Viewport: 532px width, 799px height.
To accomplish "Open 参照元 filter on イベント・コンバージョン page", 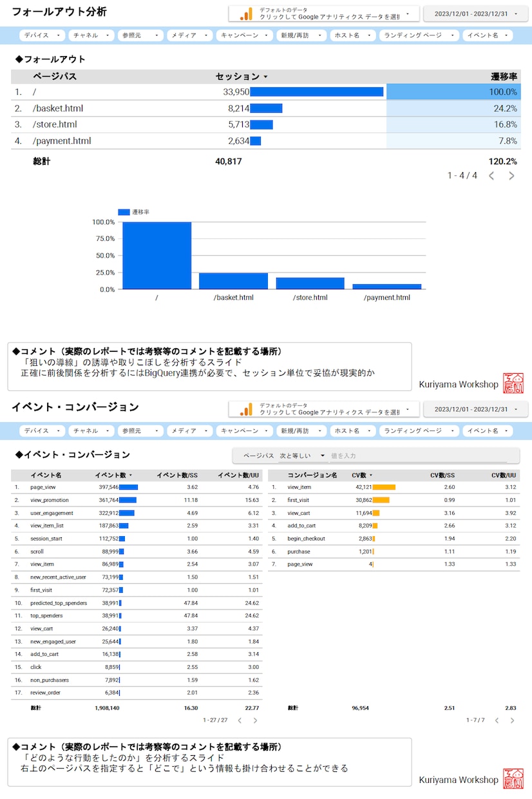I will click(x=140, y=431).
